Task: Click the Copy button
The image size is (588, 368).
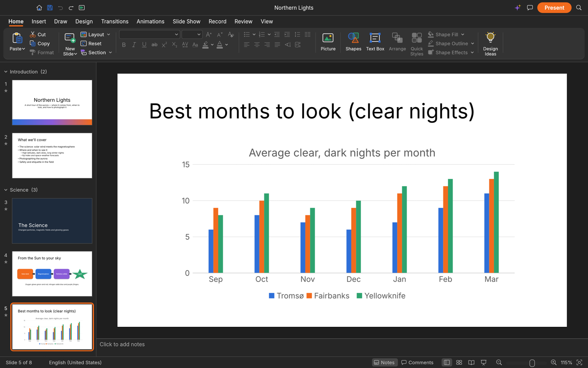Action: coord(40,43)
